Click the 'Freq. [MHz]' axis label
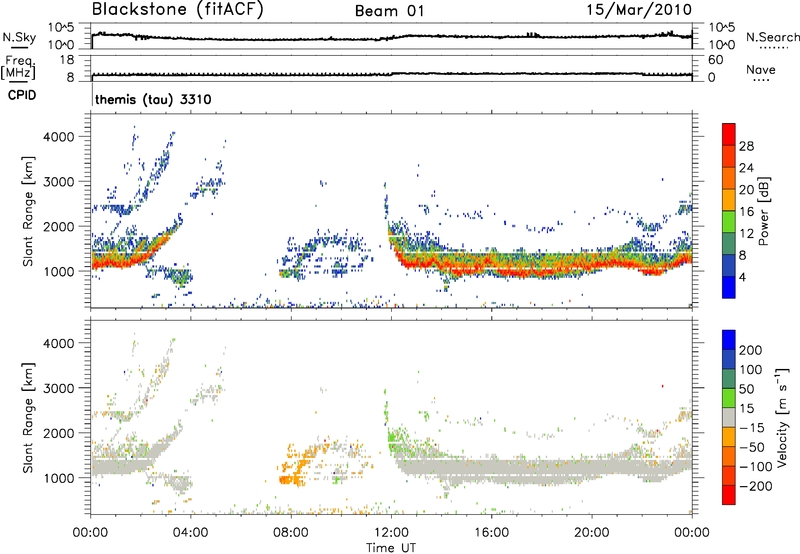Viewport: 800px width, 554px height. (18, 68)
